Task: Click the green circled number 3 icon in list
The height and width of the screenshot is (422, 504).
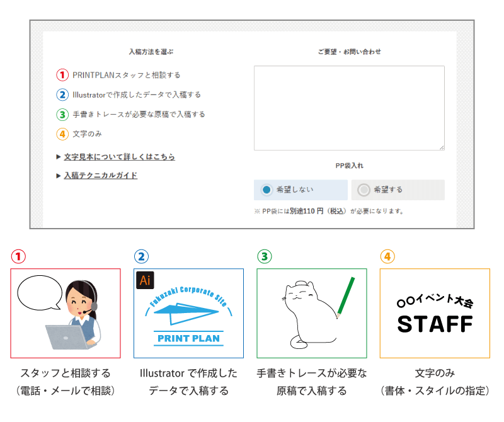Action: [62, 115]
